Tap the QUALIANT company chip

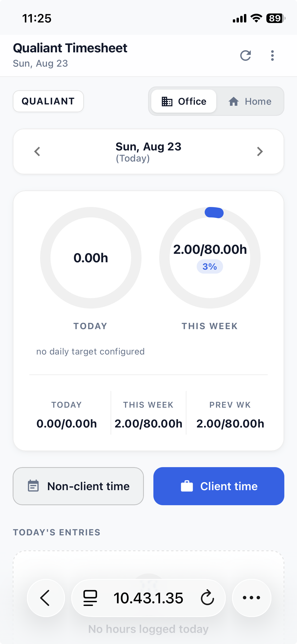(x=48, y=101)
